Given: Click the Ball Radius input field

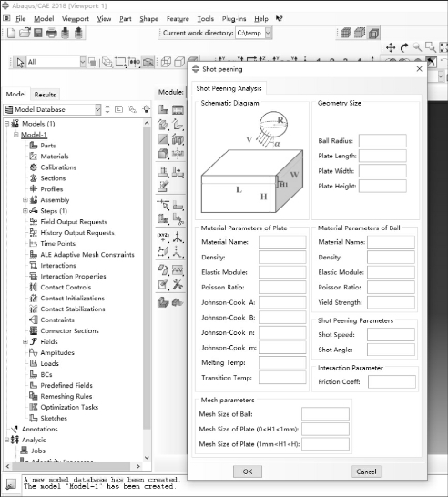Looking at the screenshot, I should pos(382,141).
